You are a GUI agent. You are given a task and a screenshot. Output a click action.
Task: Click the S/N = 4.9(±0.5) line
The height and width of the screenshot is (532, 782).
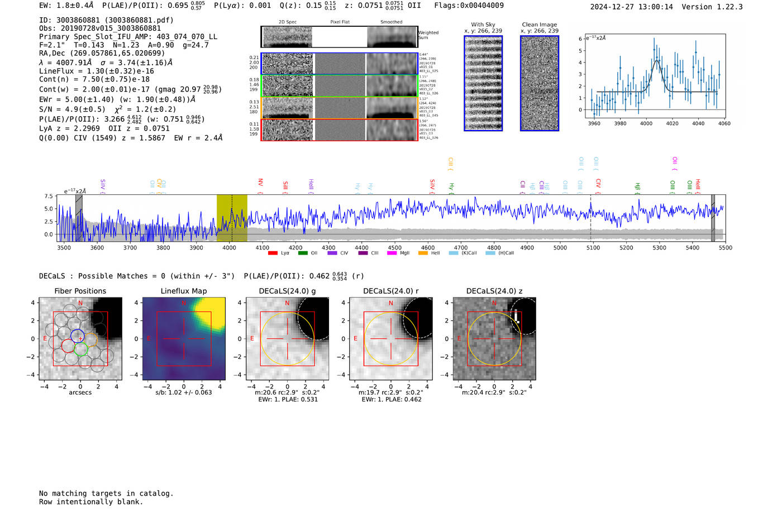click(x=72, y=109)
